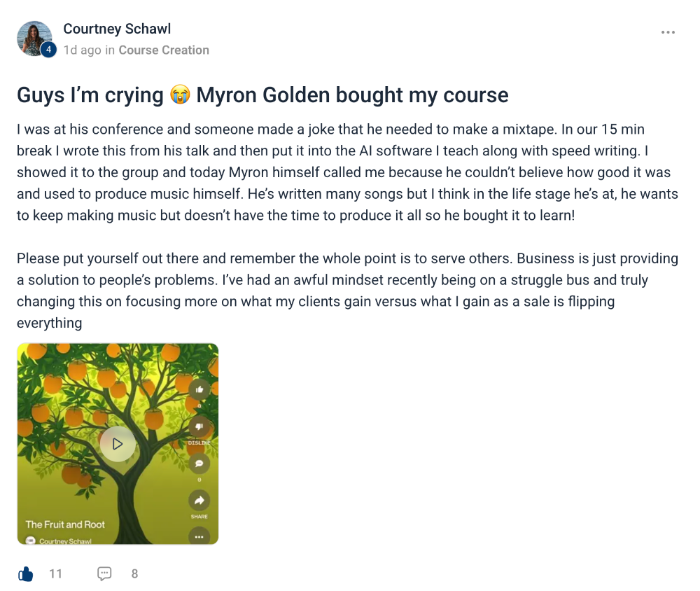Open Courtney Schawl's profile picture
Viewport: 700px width, 591px height.
(34, 38)
